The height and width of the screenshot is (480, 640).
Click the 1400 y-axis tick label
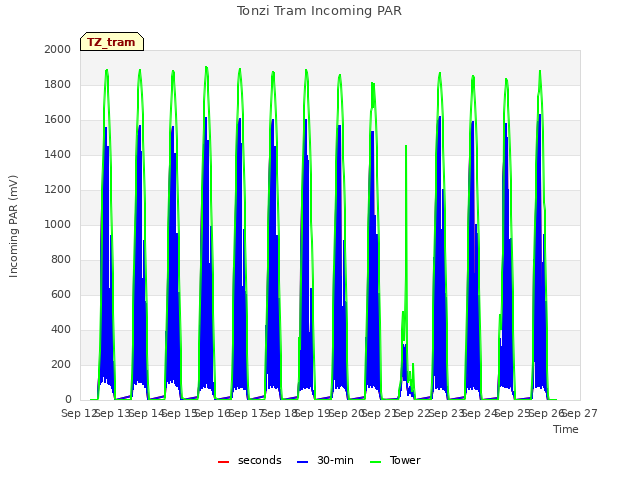click(58, 154)
